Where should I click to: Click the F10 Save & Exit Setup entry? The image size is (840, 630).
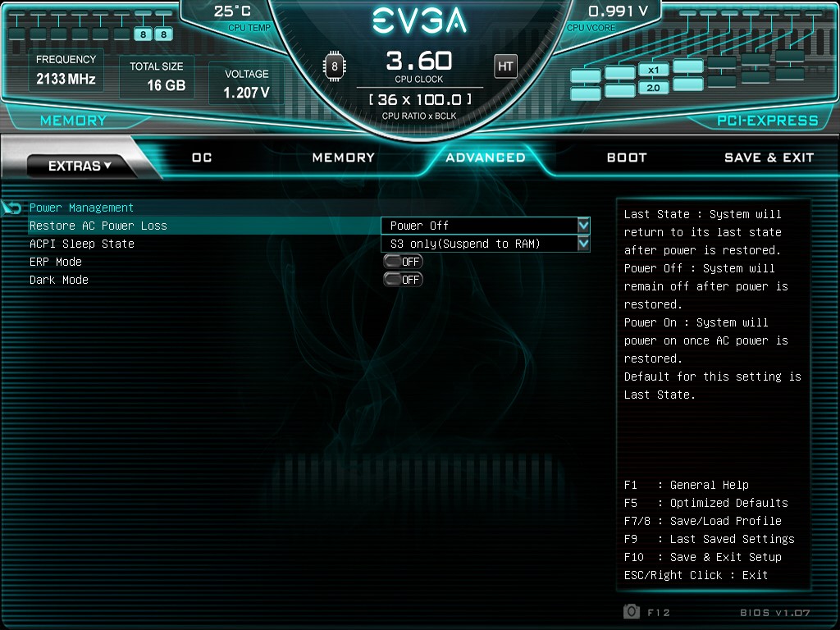703,557
